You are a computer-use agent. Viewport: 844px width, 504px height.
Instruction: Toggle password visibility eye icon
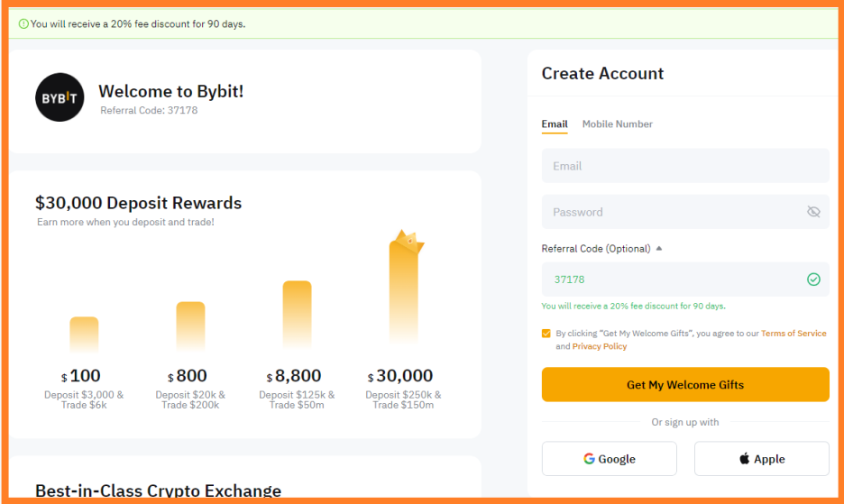click(x=813, y=212)
